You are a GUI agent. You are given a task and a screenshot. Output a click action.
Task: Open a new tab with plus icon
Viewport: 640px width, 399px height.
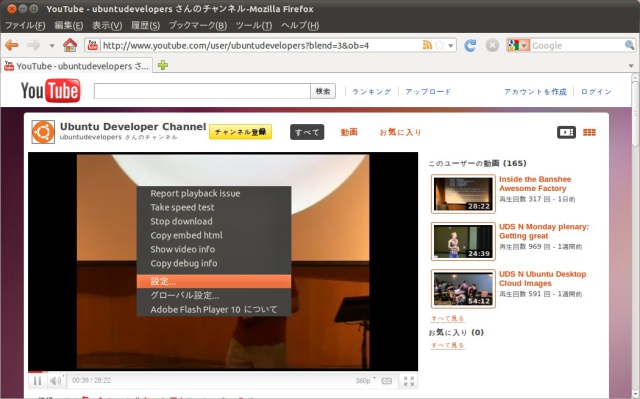pyautogui.click(x=163, y=65)
